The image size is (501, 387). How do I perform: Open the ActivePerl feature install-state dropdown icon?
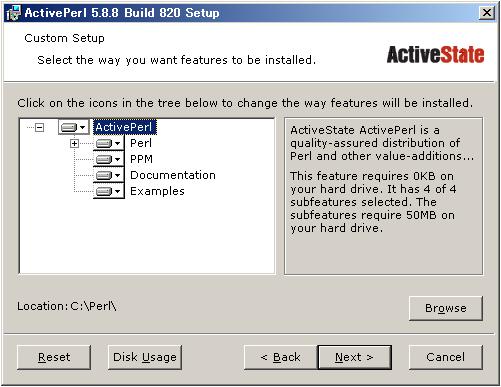pos(74,127)
